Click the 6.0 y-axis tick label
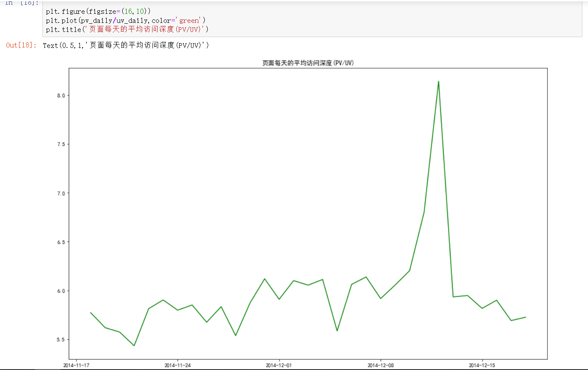 click(60, 291)
